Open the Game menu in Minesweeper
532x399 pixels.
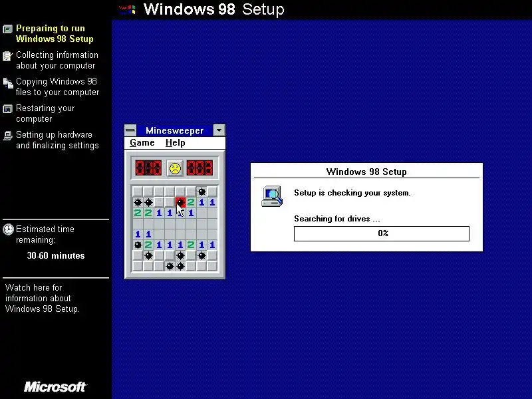tap(142, 143)
